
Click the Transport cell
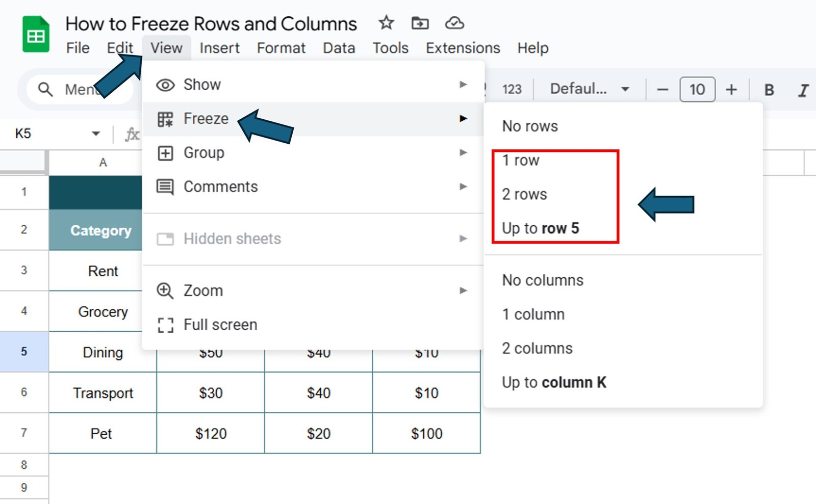pyautogui.click(x=103, y=392)
